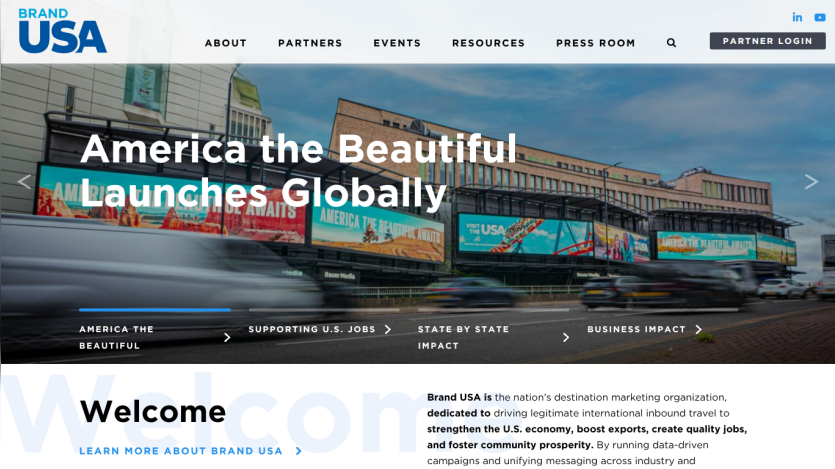This screenshot has width=835, height=469.
Task: Click the paragraph starting 'Brand USA is'
Action: (587, 429)
